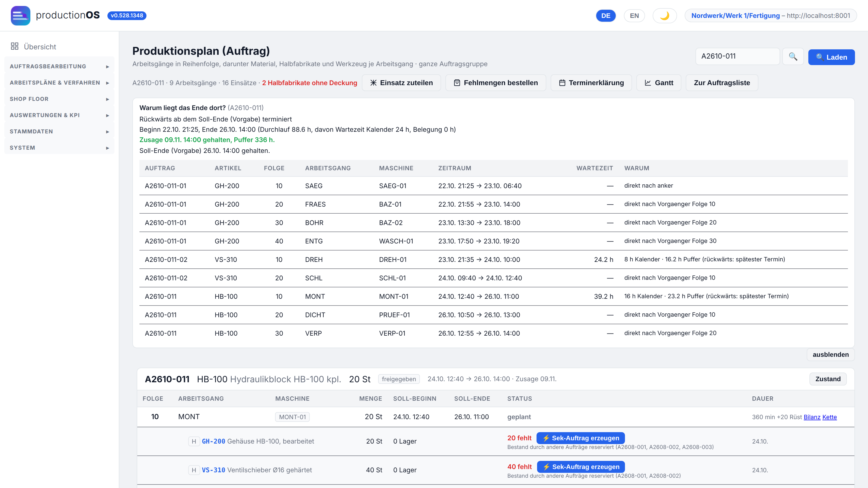The height and width of the screenshot is (488, 868).
Task: Go to Zur Auftragsliste
Action: pyautogui.click(x=722, y=83)
